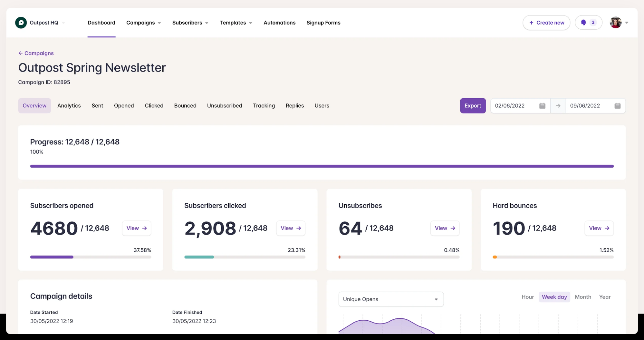Click the 1.52% hard bounces percentage
Image resolution: width=644 pixels, height=340 pixels.
coord(606,250)
